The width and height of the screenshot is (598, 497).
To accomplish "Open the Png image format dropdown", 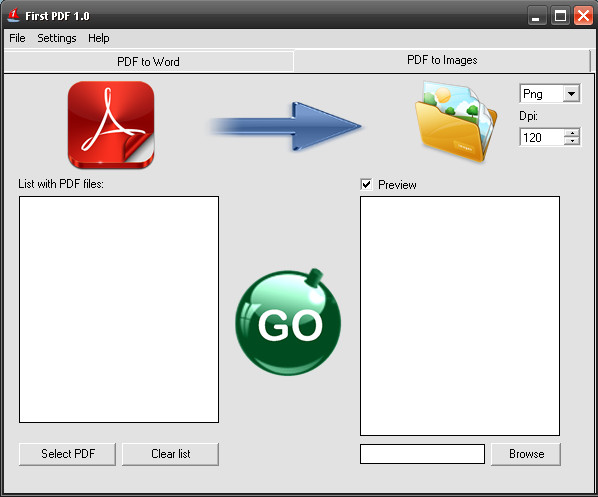I will pyautogui.click(x=571, y=93).
